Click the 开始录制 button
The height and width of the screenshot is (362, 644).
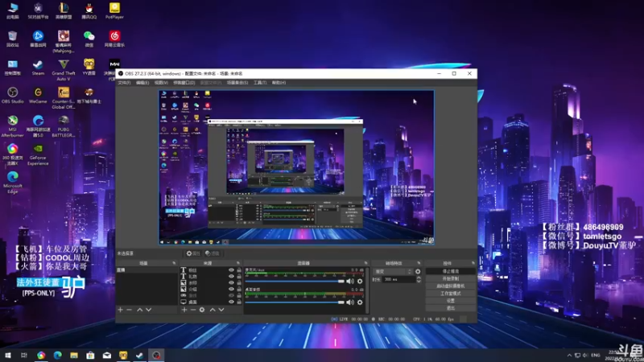(x=451, y=278)
